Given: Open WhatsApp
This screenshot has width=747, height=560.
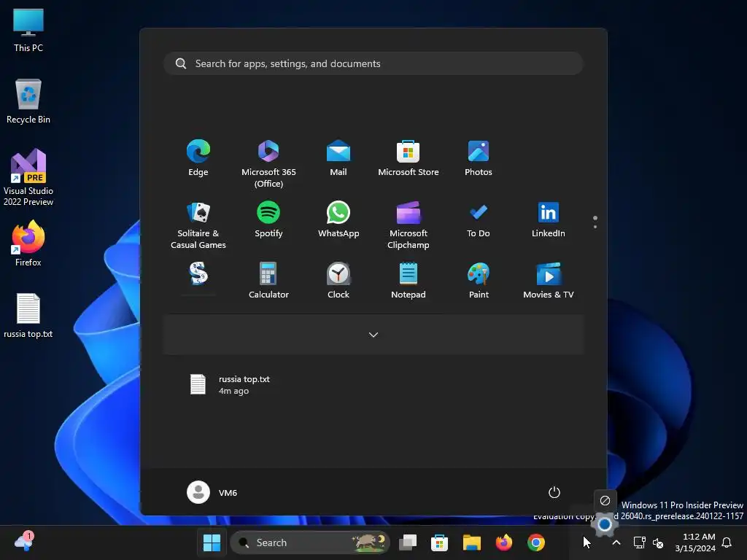Looking at the screenshot, I should coord(338,219).
